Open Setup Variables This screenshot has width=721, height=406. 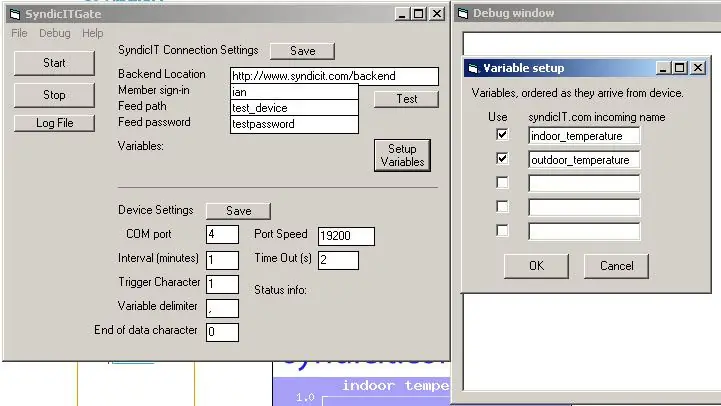pos(402,155)
